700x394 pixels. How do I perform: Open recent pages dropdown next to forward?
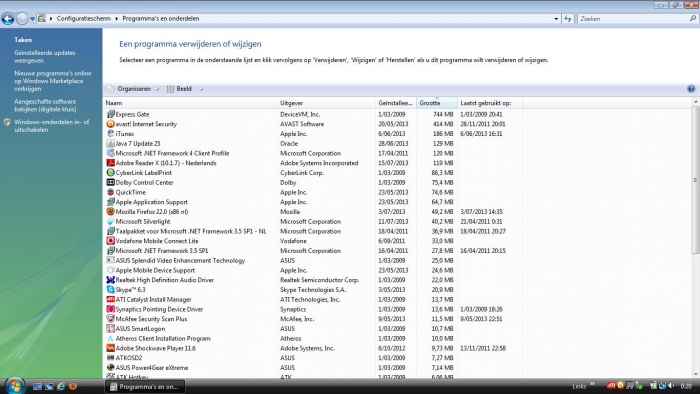[32, 19]
